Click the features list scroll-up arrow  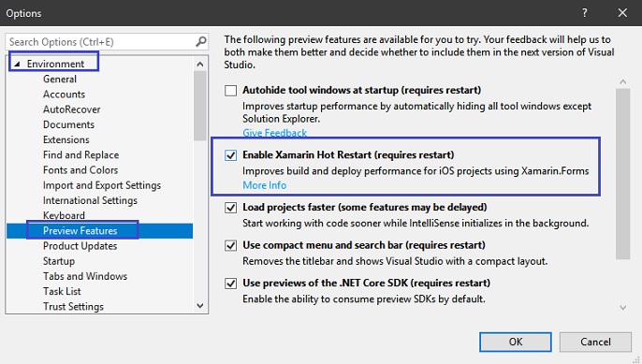(x=622, y=82)
